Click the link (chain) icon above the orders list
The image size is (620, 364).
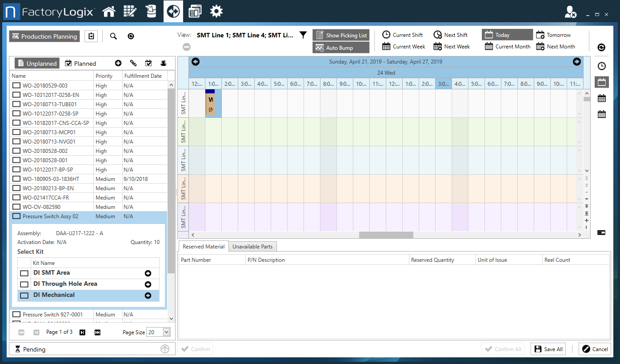point(133,63)
